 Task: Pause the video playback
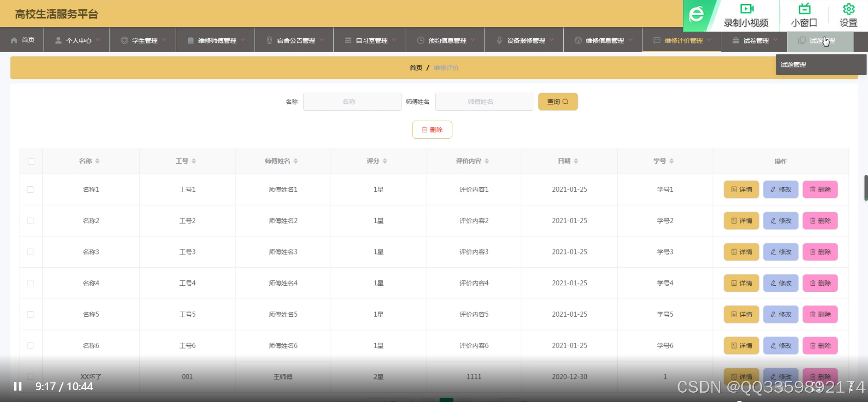[18, 386]
